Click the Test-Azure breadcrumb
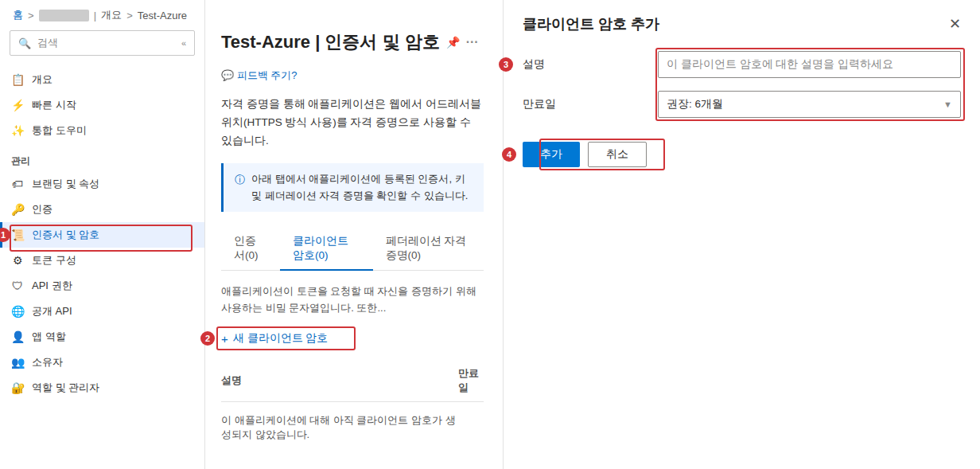This screenshot has width=980, height=469. pos(162,15)
